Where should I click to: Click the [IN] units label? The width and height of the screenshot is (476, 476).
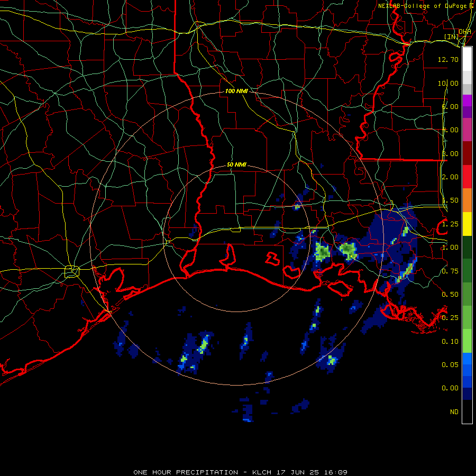[452, 36]
